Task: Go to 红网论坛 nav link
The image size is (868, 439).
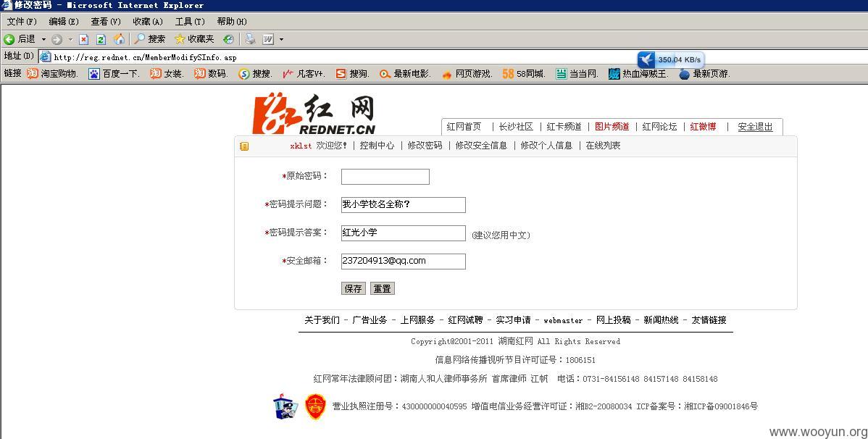Action: (659, 127)
